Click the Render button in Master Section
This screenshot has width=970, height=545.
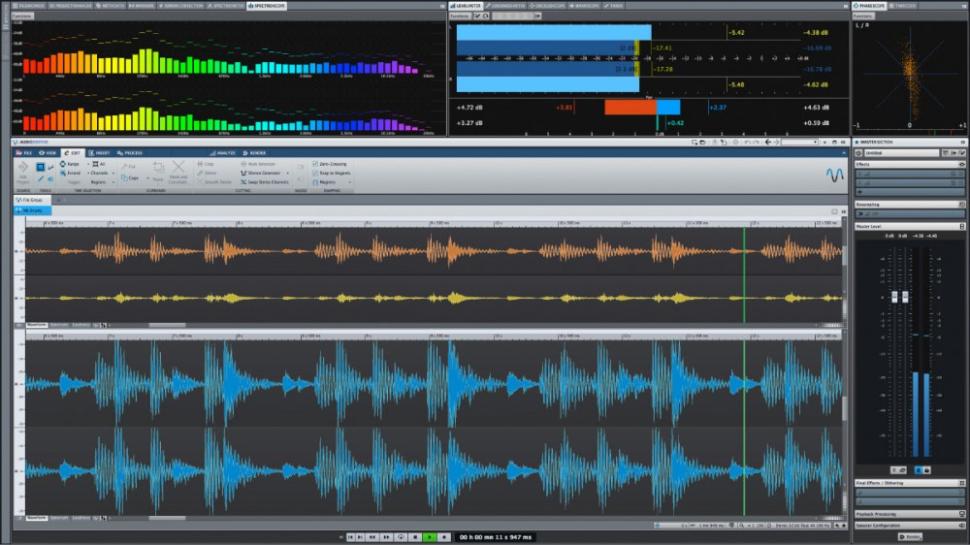pos(910,537)
